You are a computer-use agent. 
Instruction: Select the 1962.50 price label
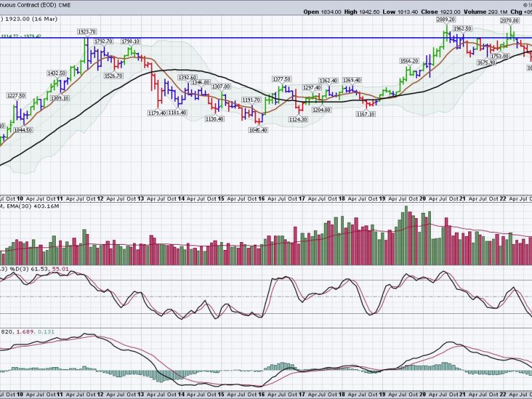[x=462, y=29]
